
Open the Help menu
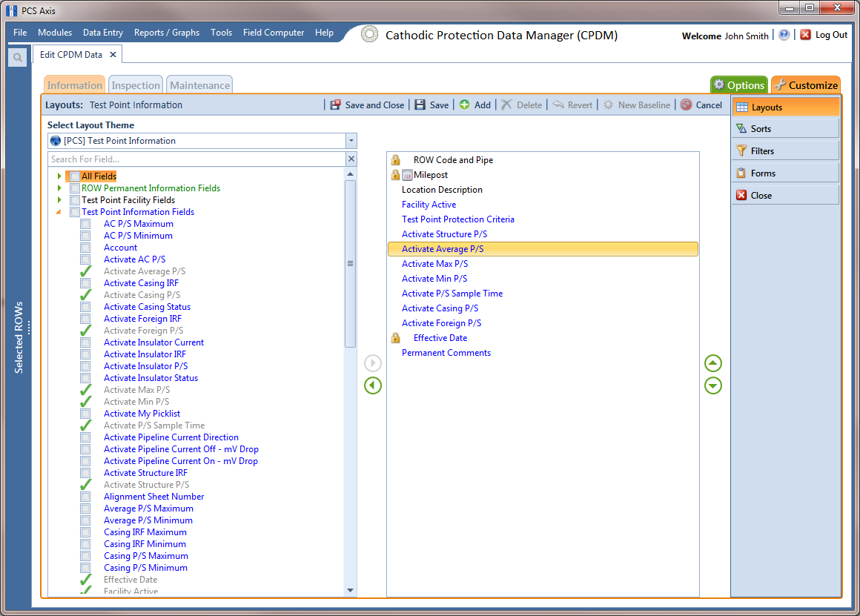(324, 33)
